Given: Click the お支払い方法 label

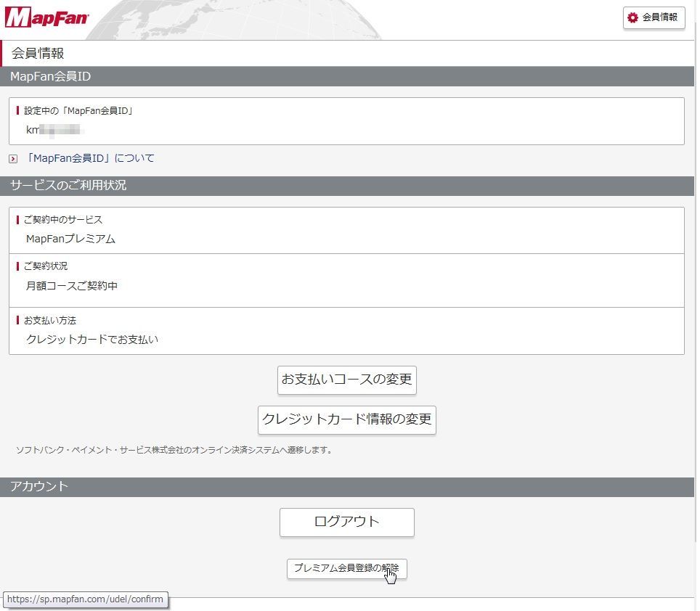Looking at the screenshot, I should tap(50, 320).
